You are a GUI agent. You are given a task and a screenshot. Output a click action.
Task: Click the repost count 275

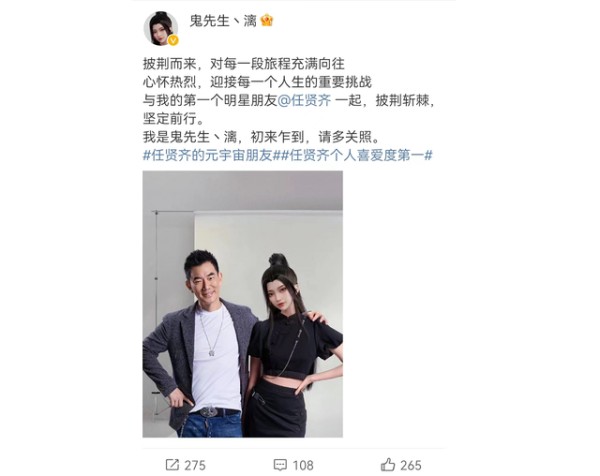(x=195, y=465)
